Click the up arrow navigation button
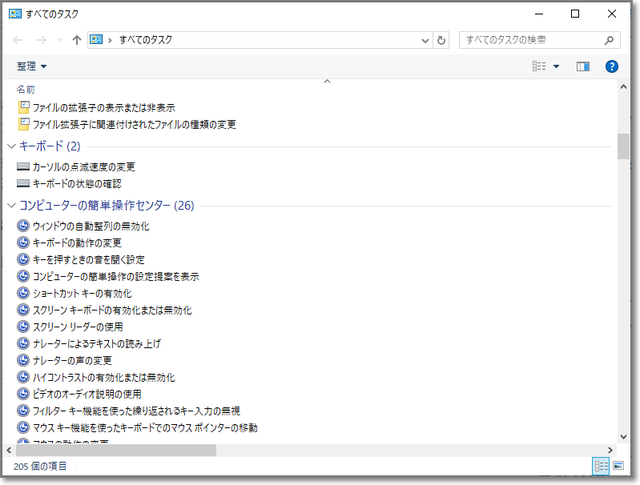 point(77,40)
